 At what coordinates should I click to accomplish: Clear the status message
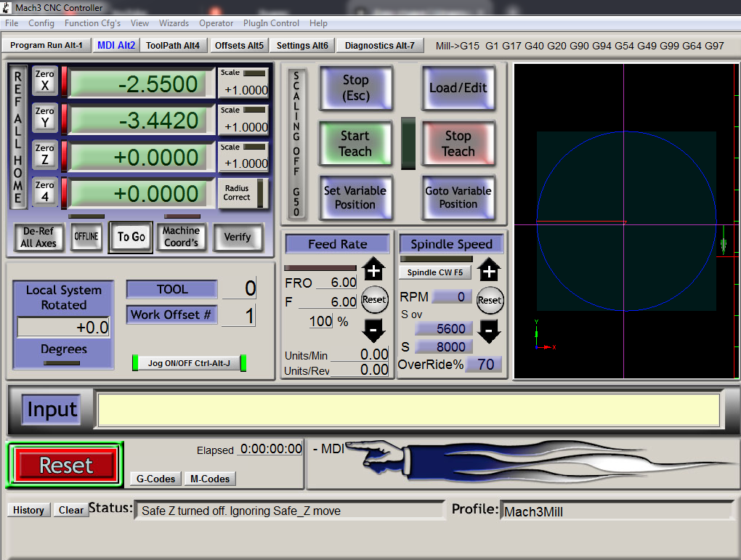coord(71,511)
